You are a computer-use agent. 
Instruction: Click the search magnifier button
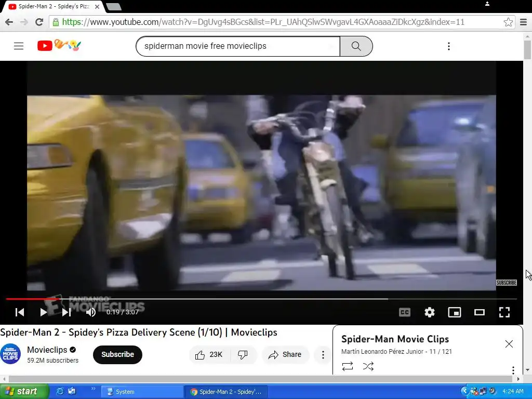tap(356, 46)
